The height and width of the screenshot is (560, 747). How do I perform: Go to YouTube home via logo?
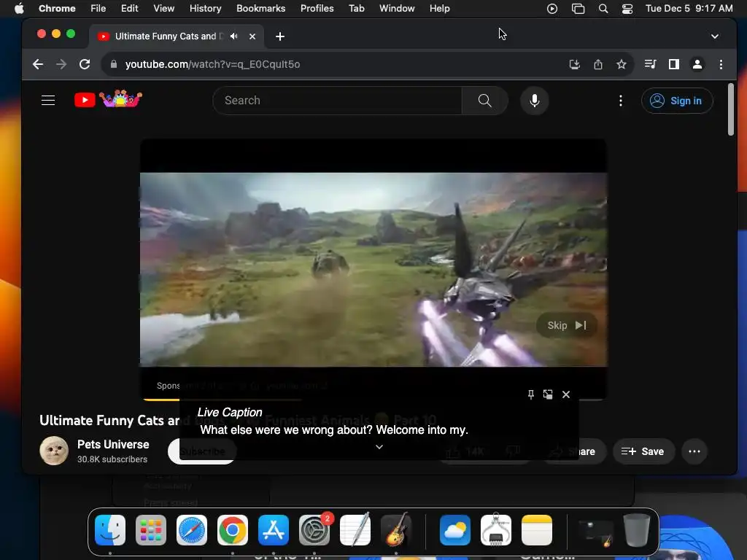tap(108, 99)
